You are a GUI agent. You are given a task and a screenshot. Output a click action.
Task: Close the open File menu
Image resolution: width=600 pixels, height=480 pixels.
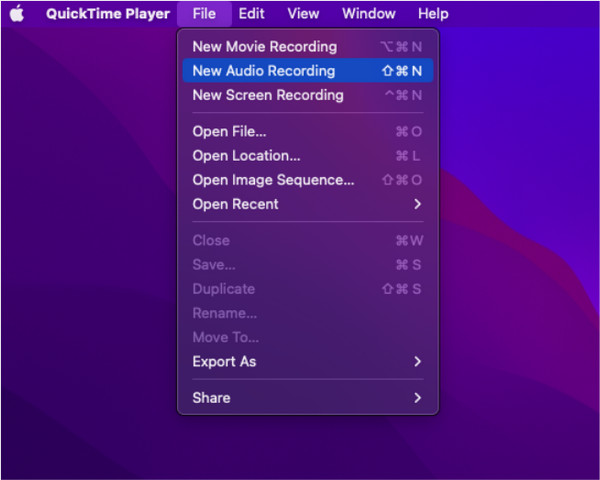point(204,14)
